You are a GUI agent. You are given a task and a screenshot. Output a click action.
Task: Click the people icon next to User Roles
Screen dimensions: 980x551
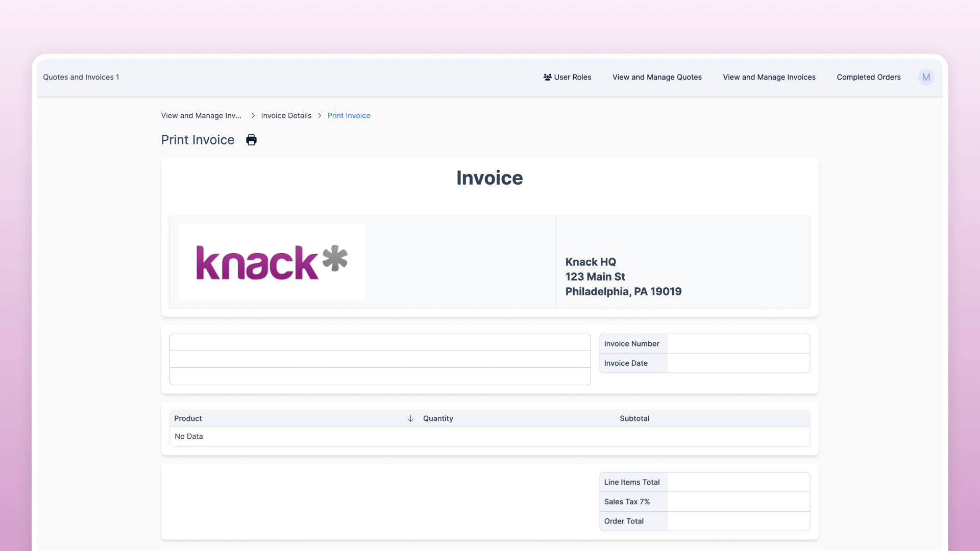pyautogui.click(x=547, y=77)
